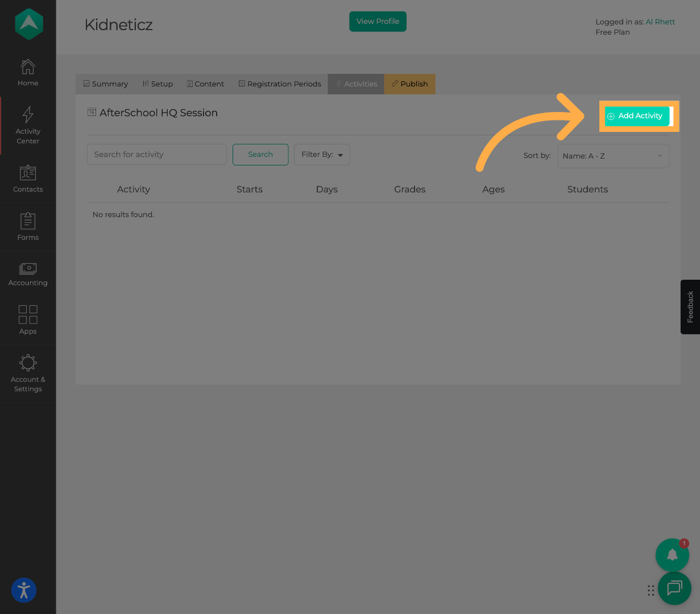Launch the chat widget bubble
This screenshot has height=614, width=700.
tap(674, 588)
